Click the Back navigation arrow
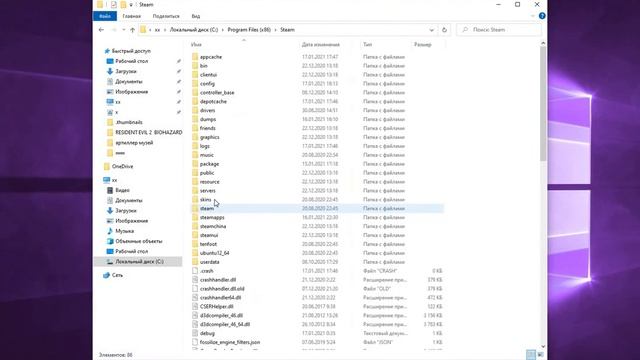 (101, 30)
